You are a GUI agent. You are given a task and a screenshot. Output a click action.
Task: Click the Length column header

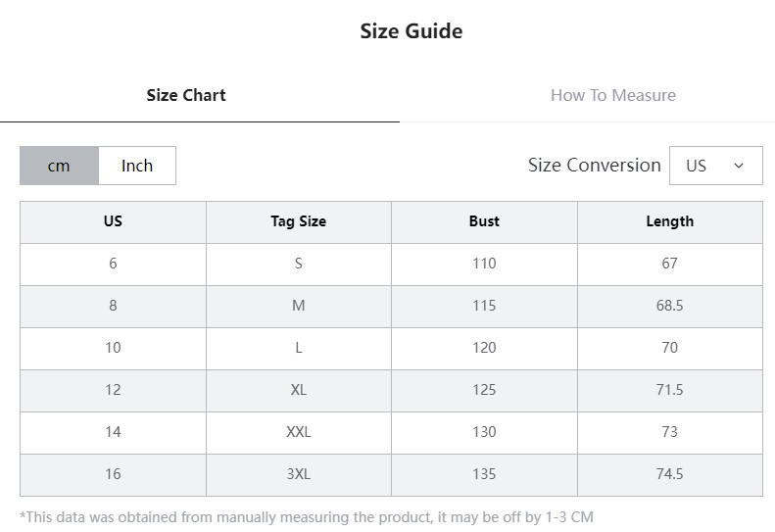tap(669, 221)
